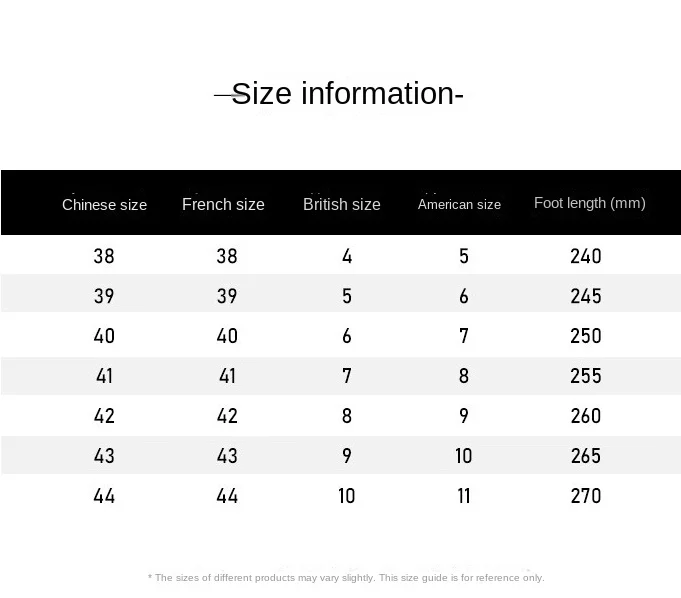The width and height of the screenshot is (681, 598).
Task: Click French size 39 cell
Action: [227, 296]
